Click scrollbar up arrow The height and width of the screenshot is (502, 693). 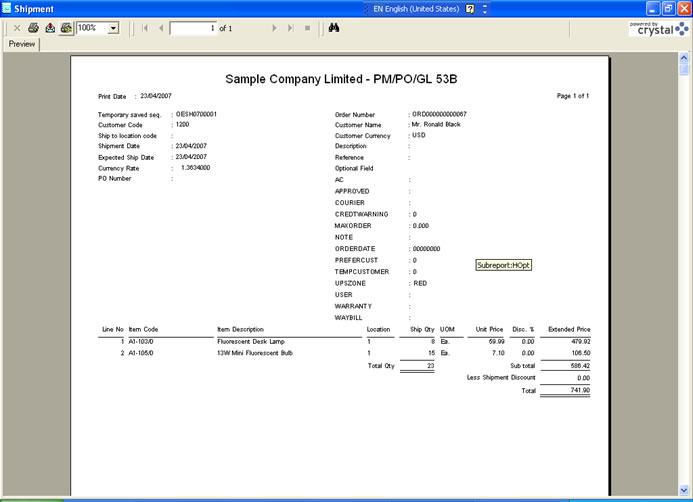[x=684, y=57]
